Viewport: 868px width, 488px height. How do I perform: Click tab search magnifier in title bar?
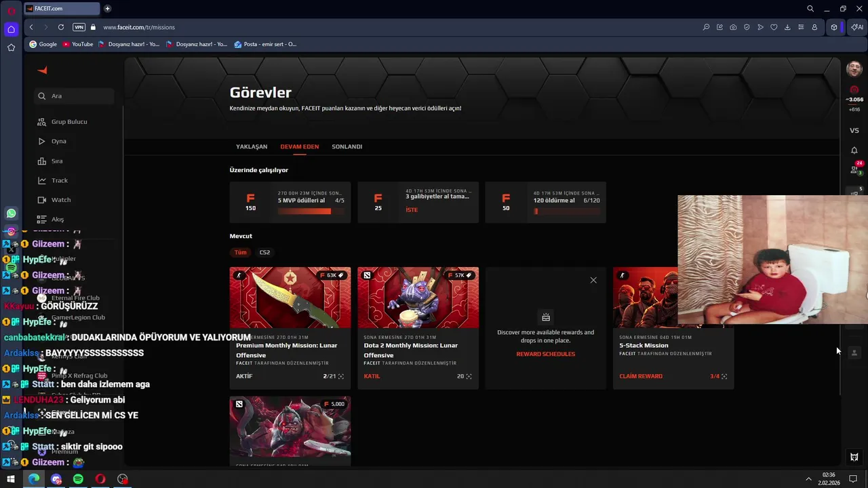(x=810, y=9)
